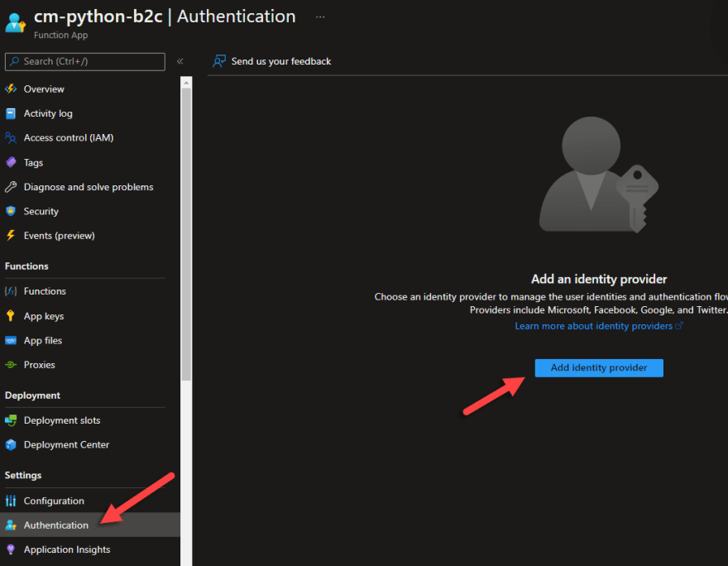
Task: Click the Application Insights bulb icon
Action: pos(11,549)
